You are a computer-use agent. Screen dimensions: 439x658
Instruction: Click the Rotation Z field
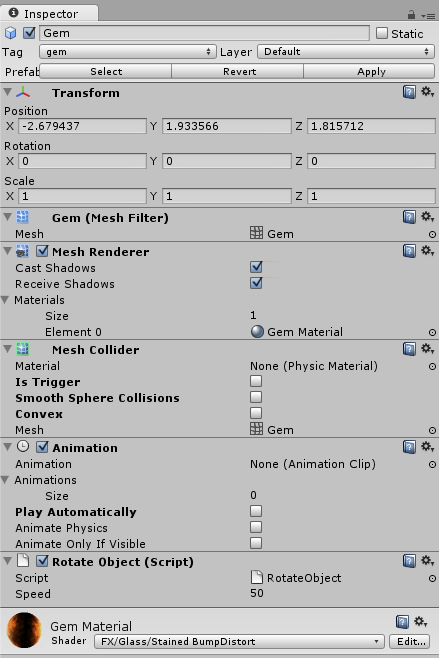click(371, 161)
